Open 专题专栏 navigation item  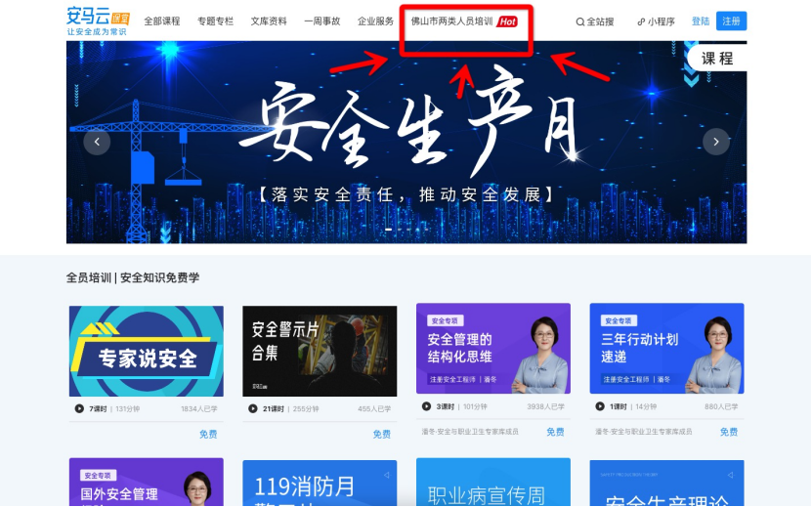tap(215, 21)
